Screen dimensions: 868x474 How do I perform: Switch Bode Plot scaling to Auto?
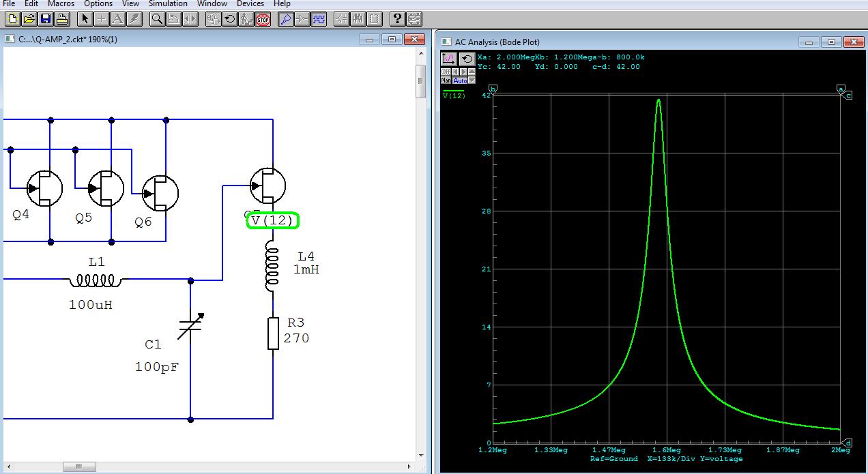459,80
